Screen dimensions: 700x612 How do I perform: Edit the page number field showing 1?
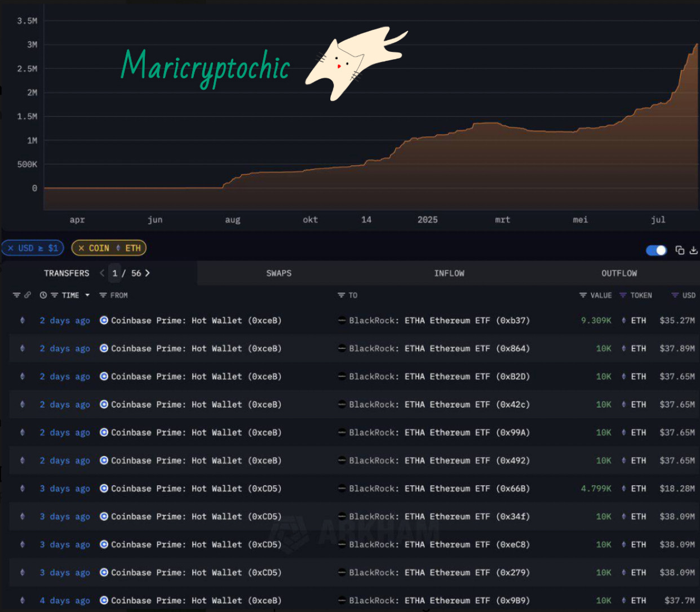pyautogui.click(x=115, y=273)
